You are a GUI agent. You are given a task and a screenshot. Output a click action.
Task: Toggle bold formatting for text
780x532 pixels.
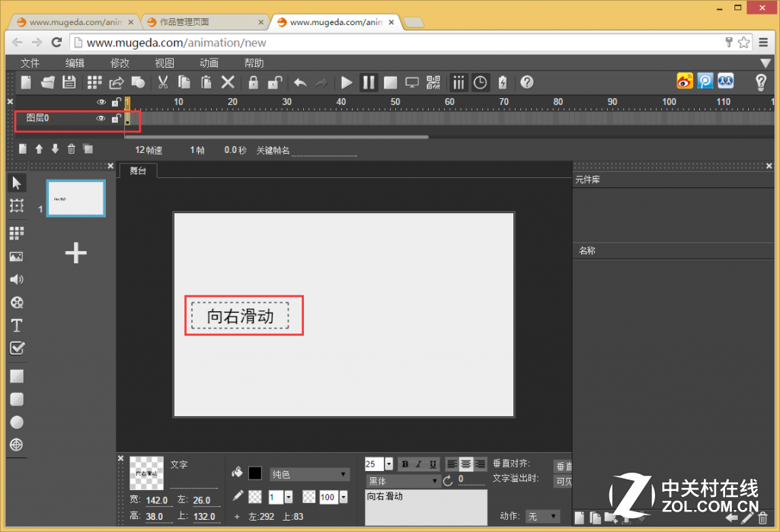[x=405, y=464]
